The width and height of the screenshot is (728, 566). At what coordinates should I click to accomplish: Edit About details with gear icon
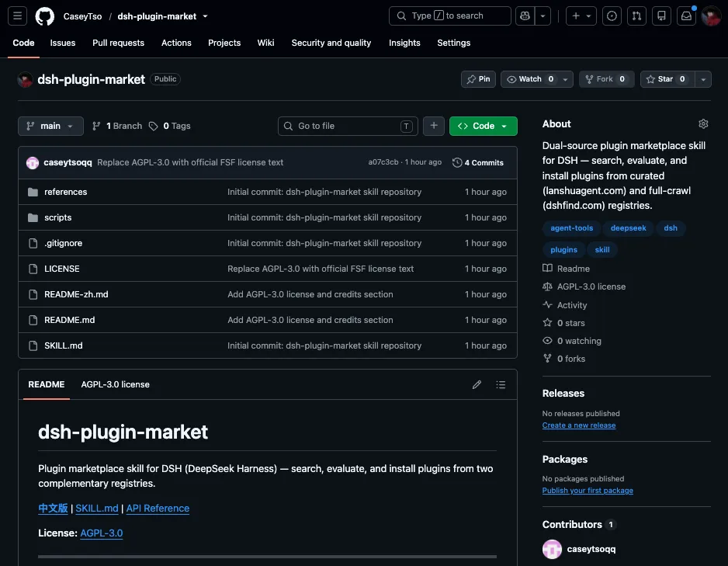point(703,123)
